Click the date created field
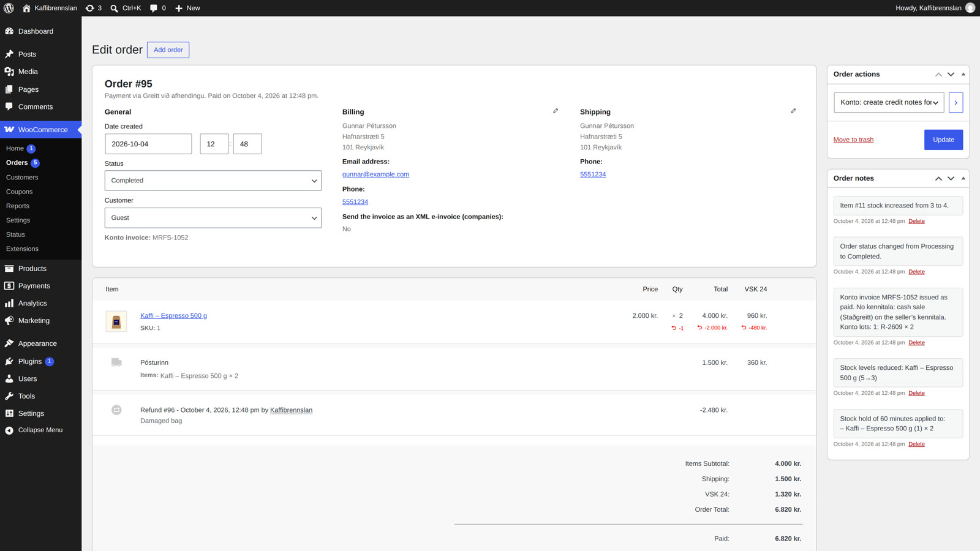Viewport: 980px width, 551px height. (148, 144)
